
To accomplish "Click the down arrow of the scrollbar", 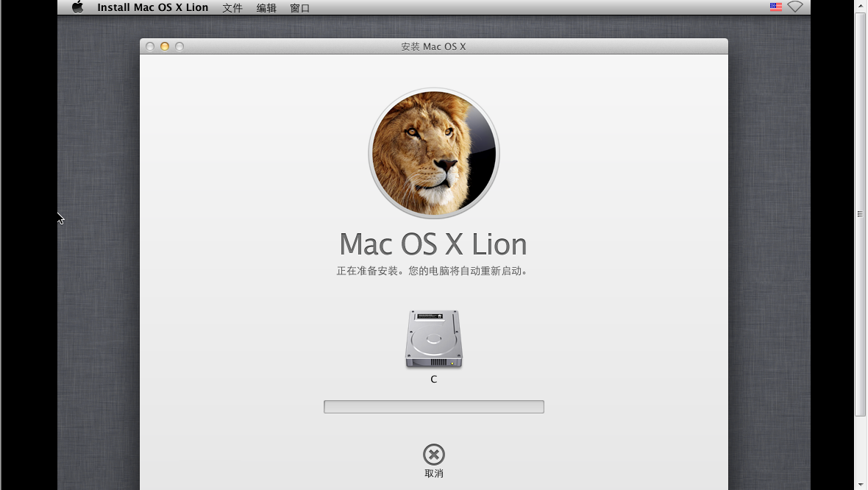I will tap(860, 485).
